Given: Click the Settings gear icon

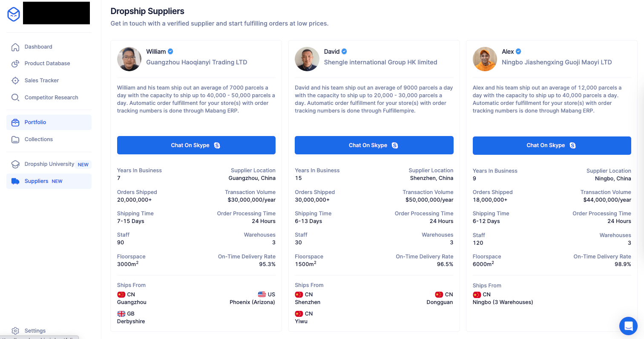Looking at the screenshot, I should point(15,331).
